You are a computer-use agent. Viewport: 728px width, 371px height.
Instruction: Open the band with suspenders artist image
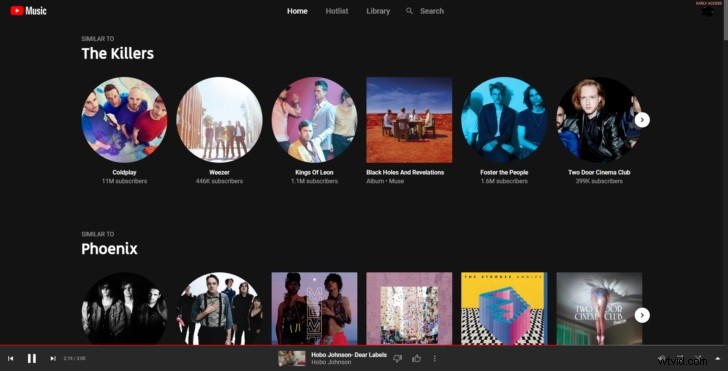219,308
